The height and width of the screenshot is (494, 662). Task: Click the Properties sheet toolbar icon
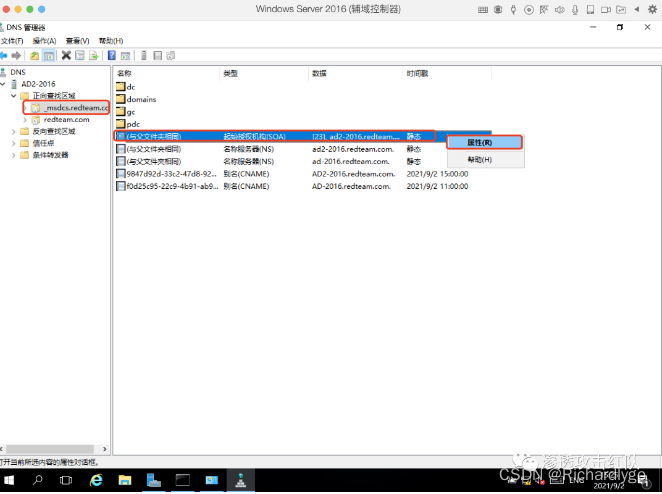(79, 55)
